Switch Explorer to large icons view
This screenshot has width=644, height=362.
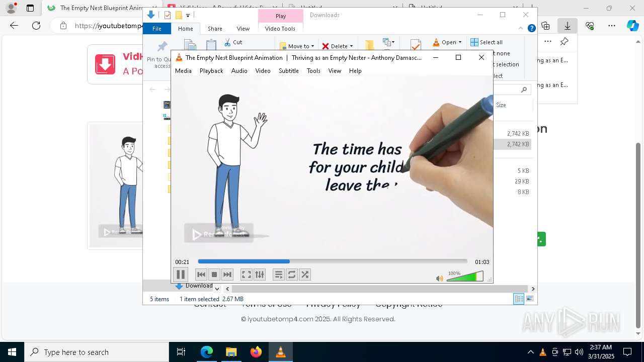click(x=530, y=299)
